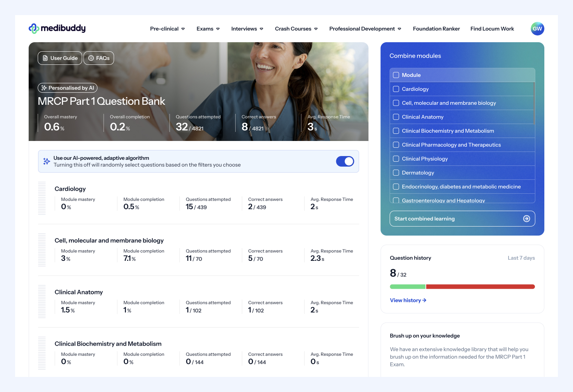This screenshot has height=392, width=573.
Task: Go to Find Locum Work
Action: (x=492, y=29)
